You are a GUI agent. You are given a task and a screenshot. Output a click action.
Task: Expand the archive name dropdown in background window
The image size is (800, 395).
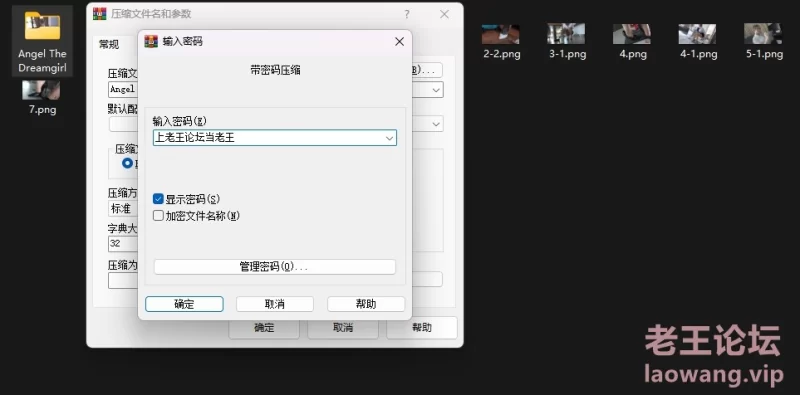point(436,90)
